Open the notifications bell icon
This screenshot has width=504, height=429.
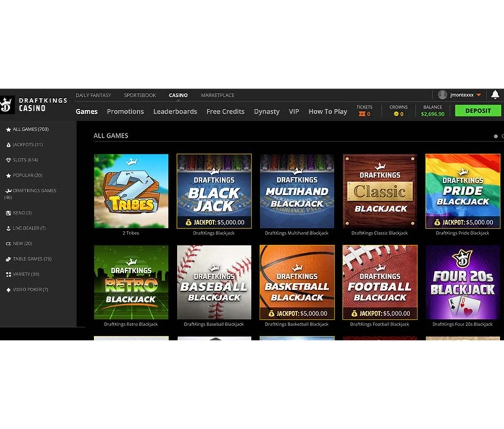(x=496, y=95)
